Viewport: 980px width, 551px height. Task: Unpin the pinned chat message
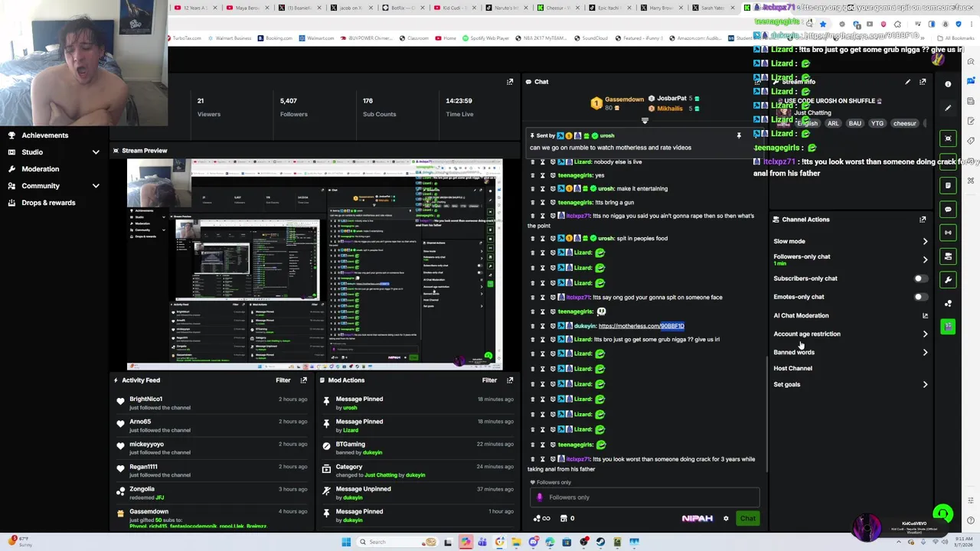[739, 135]
